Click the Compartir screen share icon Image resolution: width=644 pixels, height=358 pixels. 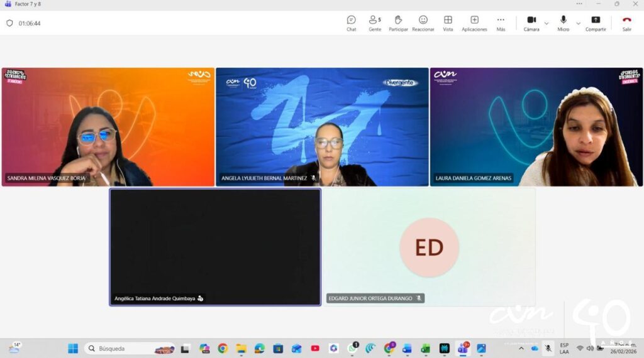pyautogui.click(x=596, y=23)
